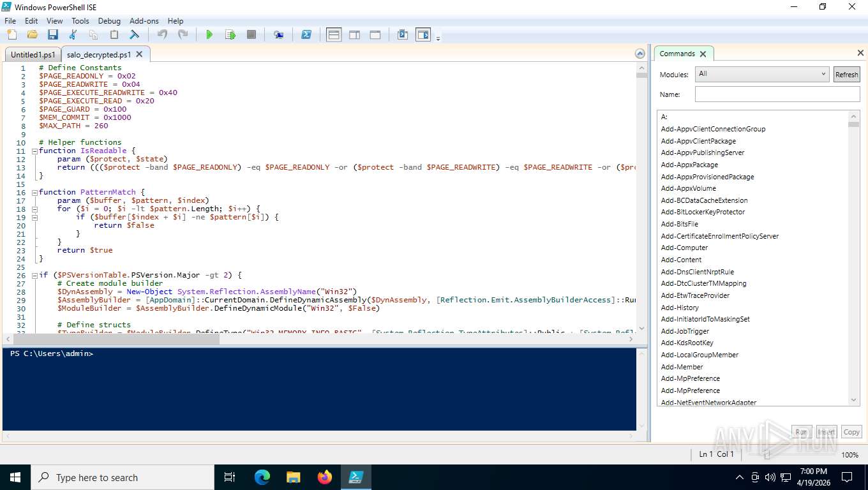Show script pane on top layout icon

334,34
